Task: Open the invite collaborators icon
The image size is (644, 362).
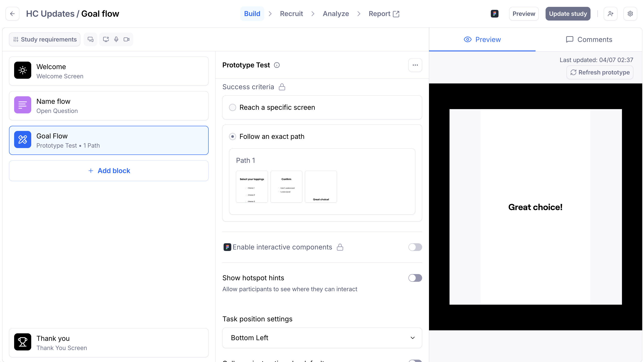Action: 610,14
